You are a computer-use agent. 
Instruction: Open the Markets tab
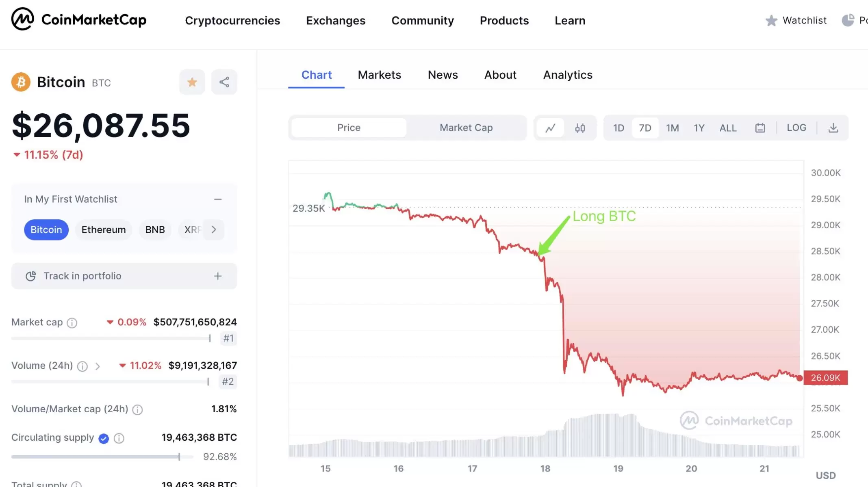[379, 75]
